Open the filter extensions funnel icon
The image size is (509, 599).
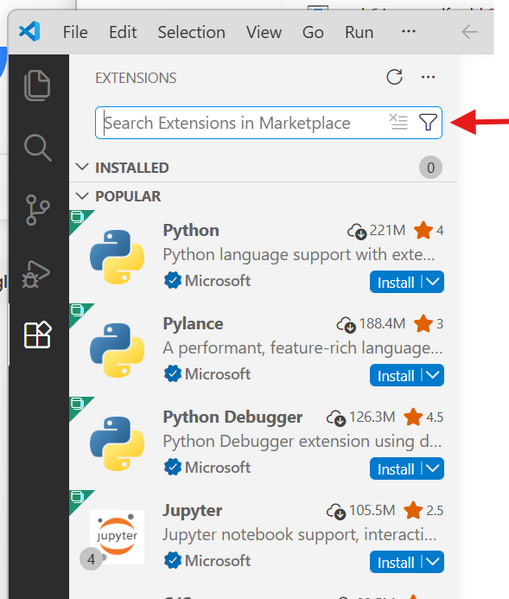(x=428, y=123)
